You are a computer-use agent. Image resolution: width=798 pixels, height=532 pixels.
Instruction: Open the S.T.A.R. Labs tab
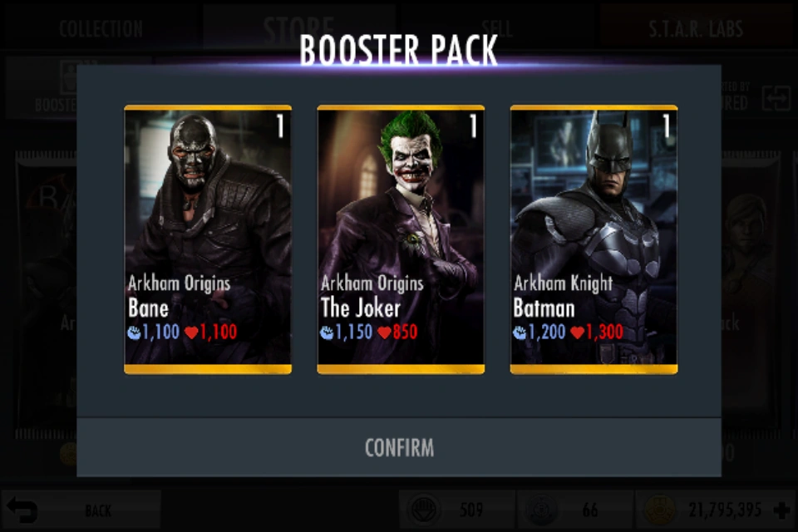point(696,28)
